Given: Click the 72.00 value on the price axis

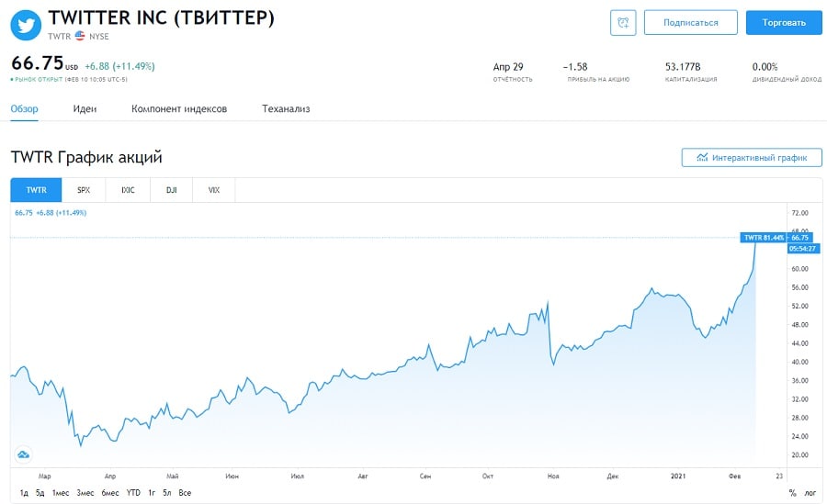Looking at the screenshot, I should (x=799, y=213).
